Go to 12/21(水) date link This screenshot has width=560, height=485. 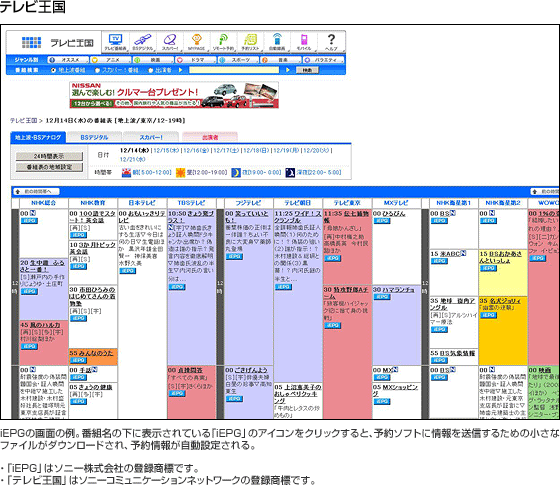pyautogui.click(x=132, y=159)
